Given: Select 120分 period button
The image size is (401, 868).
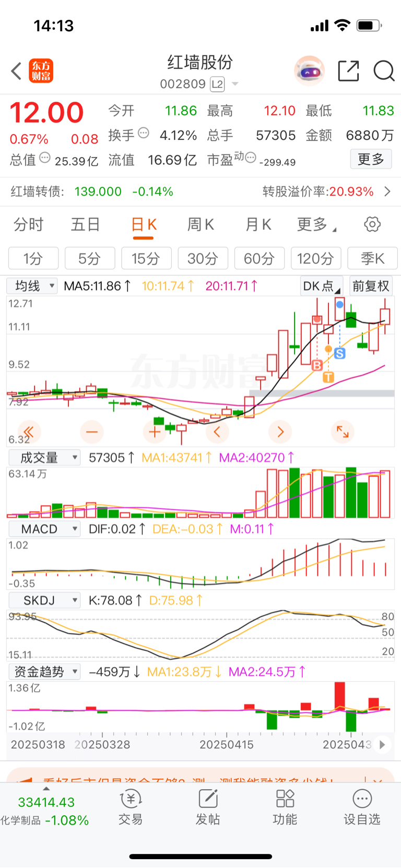Looking at the screenshot, I should [x=316, y=258].
